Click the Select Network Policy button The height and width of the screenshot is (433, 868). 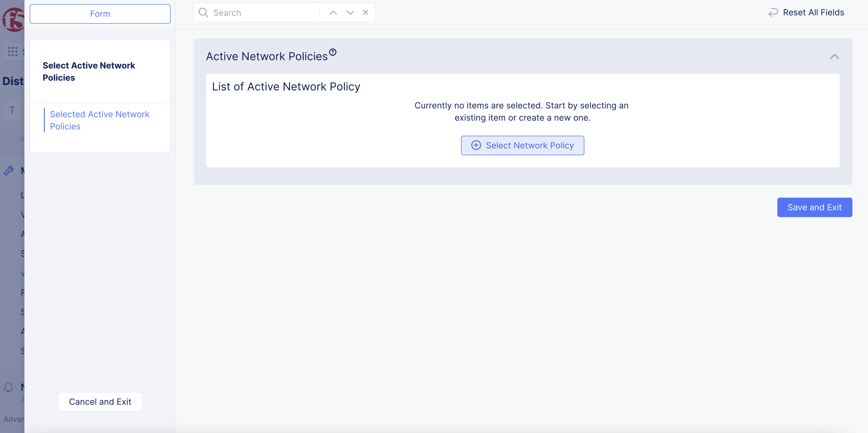523,145
